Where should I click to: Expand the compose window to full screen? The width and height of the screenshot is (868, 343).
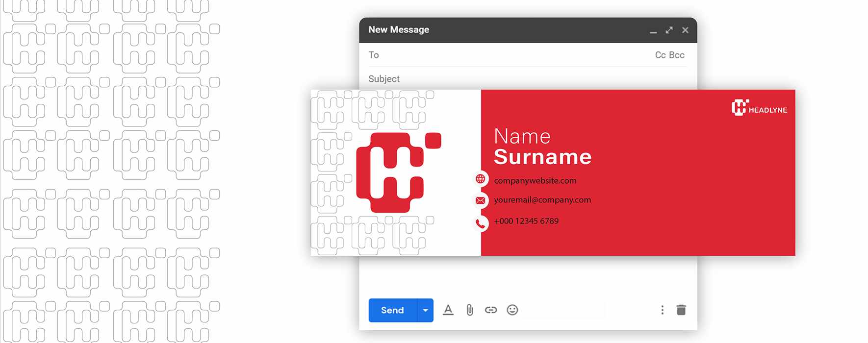pos(669,30)
